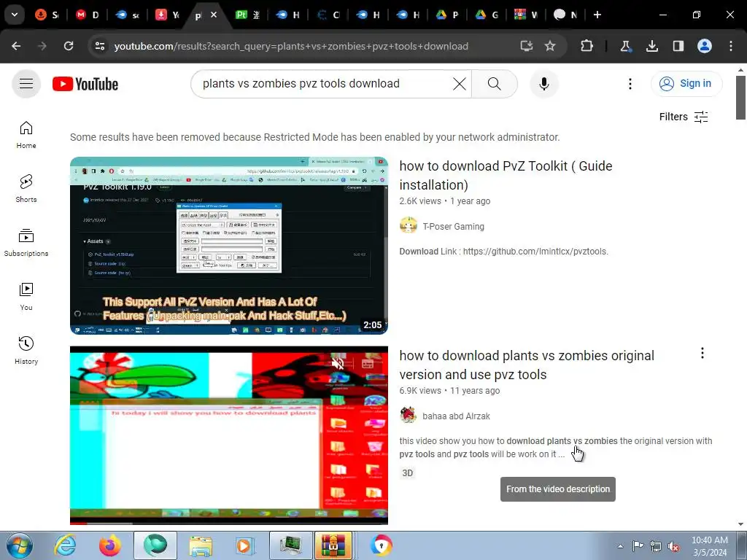Click the browser forward arrow
The height and width of the screenshot is (560, 747).
click(x=42, y=46)
